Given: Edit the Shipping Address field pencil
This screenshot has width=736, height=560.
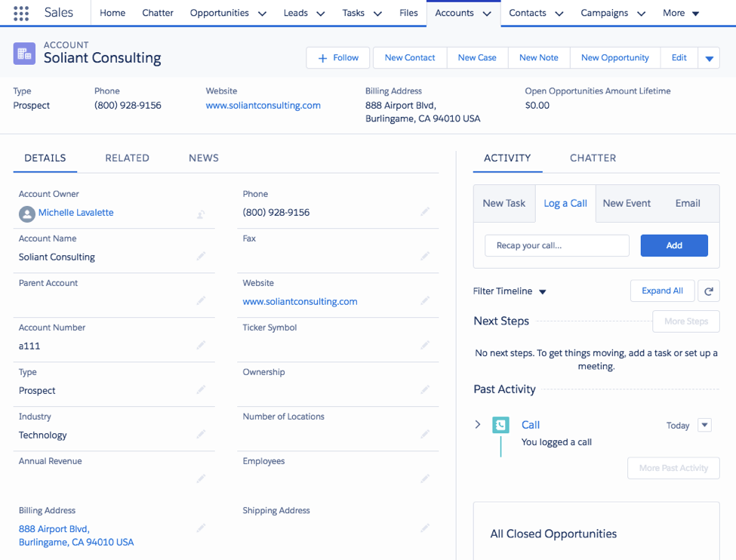Looking at the screenshot, I should pos(425,528).
